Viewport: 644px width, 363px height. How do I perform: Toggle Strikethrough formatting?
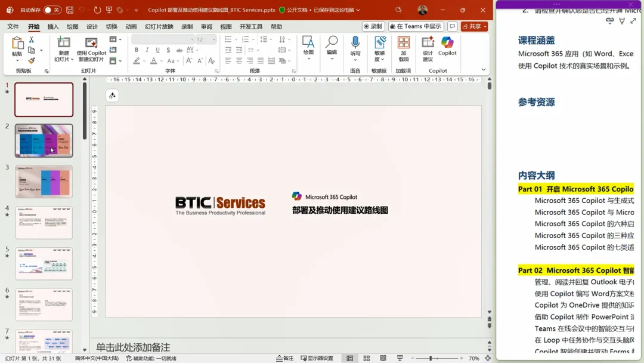coord(179,50)
